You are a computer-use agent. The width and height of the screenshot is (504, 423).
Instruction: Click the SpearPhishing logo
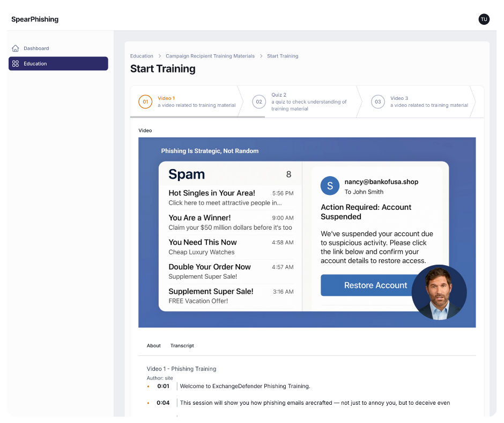(x=35, y=19)
